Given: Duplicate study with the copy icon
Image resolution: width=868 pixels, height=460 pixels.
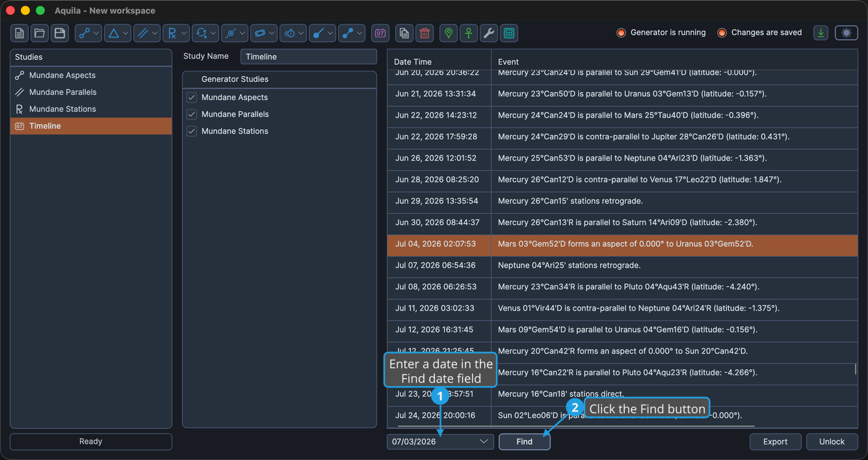Looking at the screenshot, I should tap(404, 33).
